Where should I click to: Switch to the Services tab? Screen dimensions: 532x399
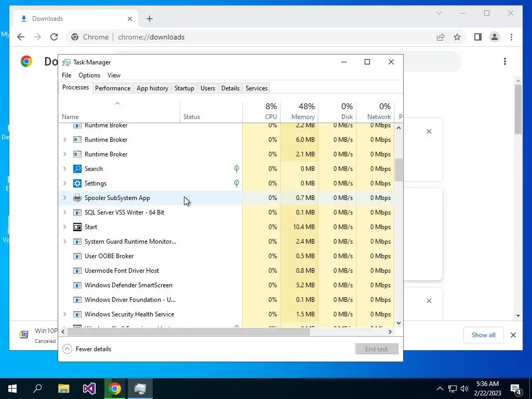(257, 88)
